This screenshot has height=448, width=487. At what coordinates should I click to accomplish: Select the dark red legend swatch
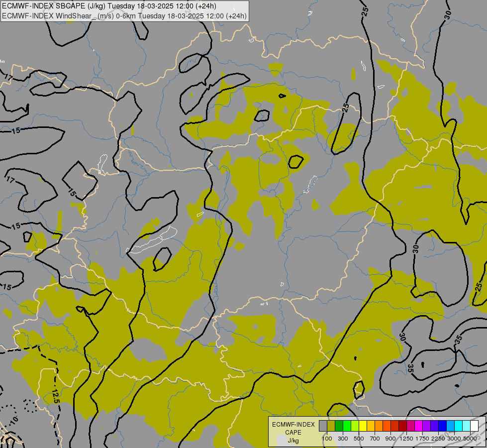(402, 426)
